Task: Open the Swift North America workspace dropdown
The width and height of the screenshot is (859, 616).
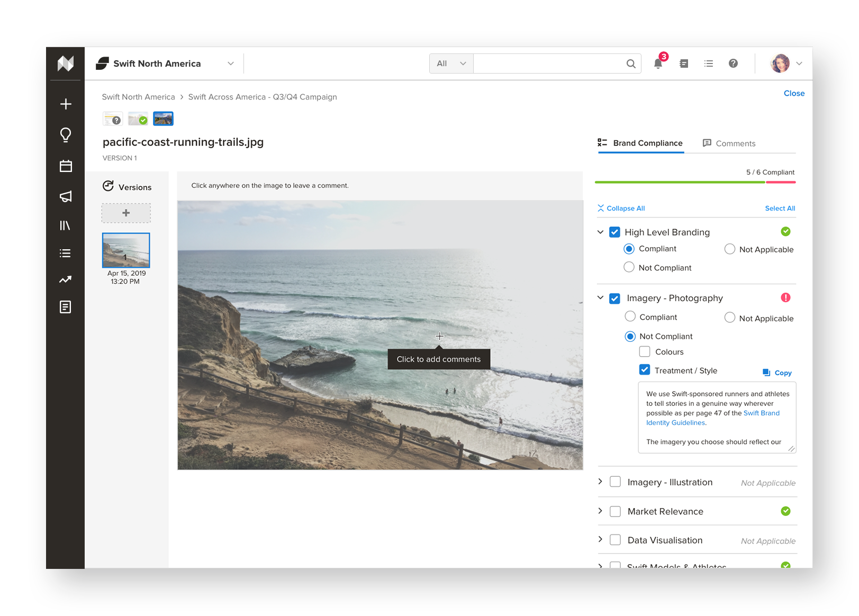Action: coord(231,64)
